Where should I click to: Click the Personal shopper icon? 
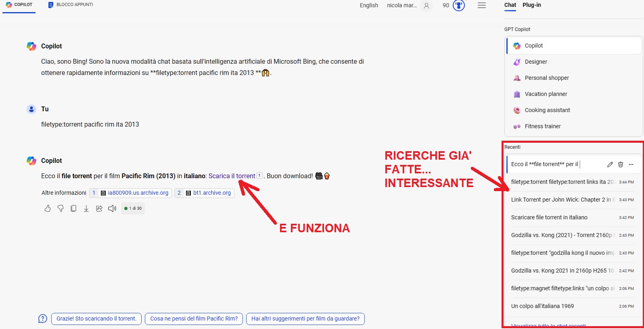(x=517, y=78)
